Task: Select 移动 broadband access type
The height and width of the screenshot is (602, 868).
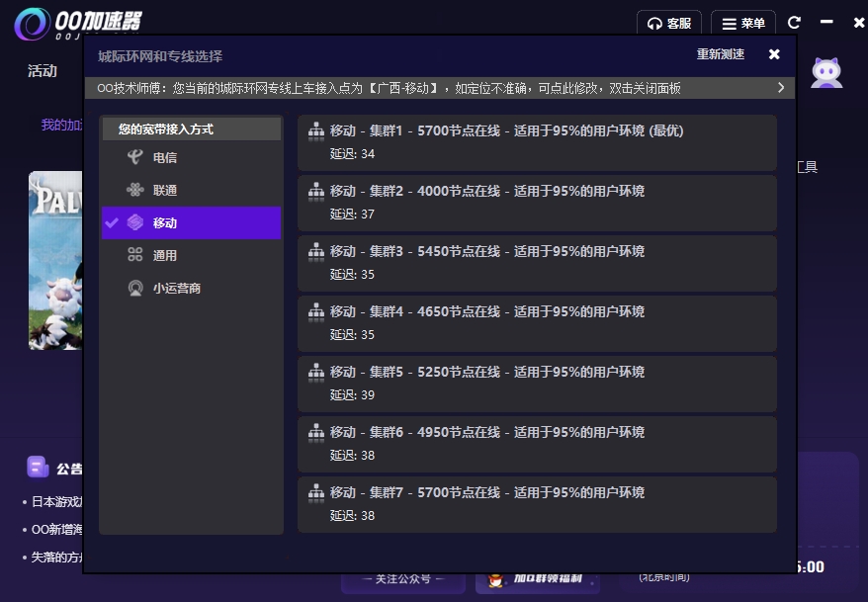Action: pyautogui.click(x=192, y=223)
